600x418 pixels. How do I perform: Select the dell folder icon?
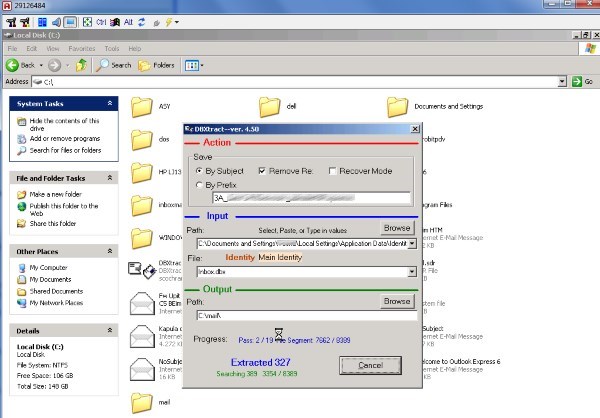click(269, 107)
